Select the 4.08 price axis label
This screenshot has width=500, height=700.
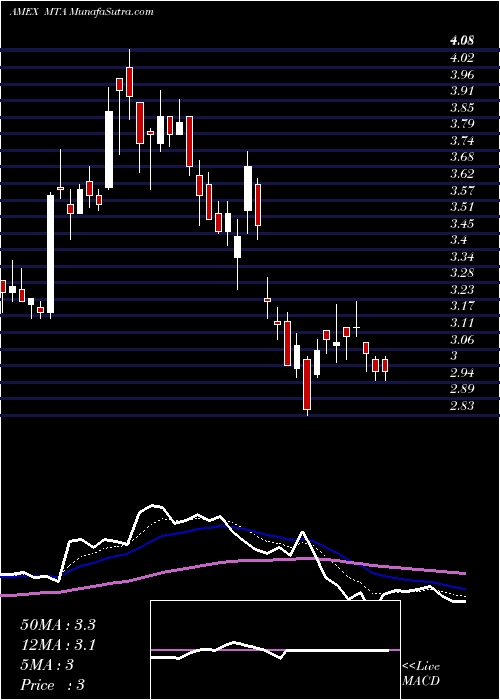pos(462,41)
